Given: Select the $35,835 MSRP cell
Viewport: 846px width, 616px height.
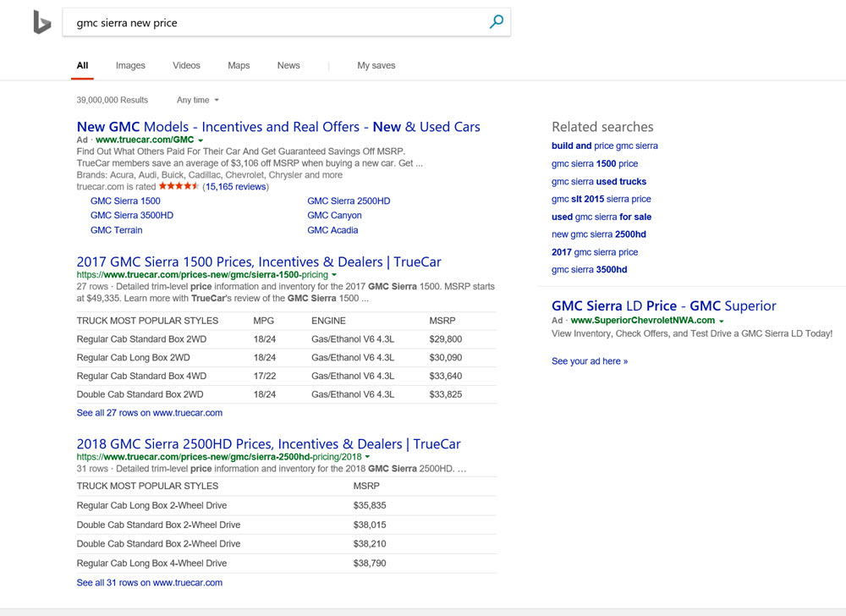Looking at the screenshot, I should point(370,505).
